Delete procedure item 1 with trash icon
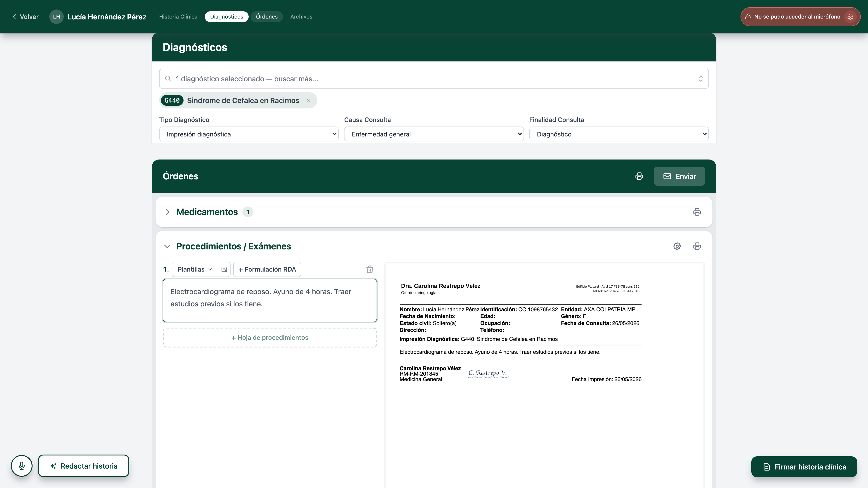868x488 pixels. click(x=370, y=270)
